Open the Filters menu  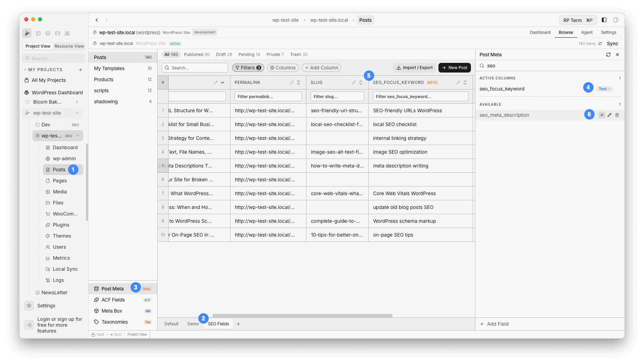pos(248,68)
